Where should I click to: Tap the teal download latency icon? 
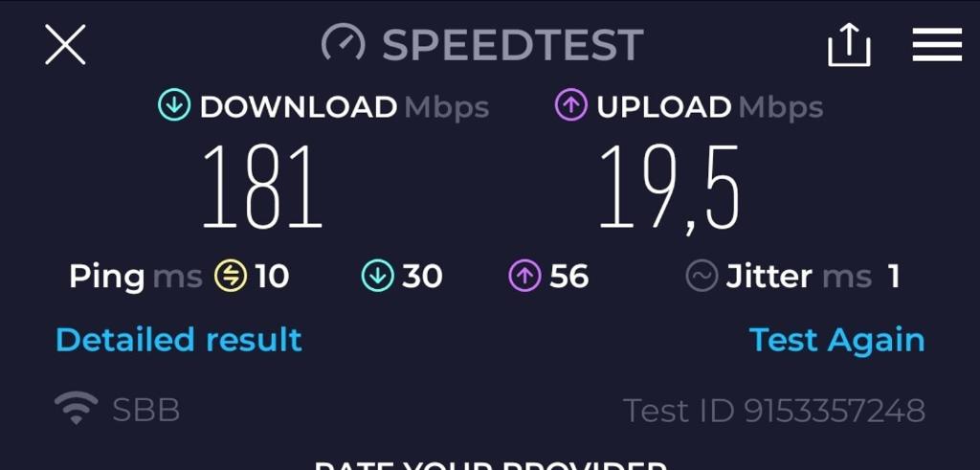(377, 277)
